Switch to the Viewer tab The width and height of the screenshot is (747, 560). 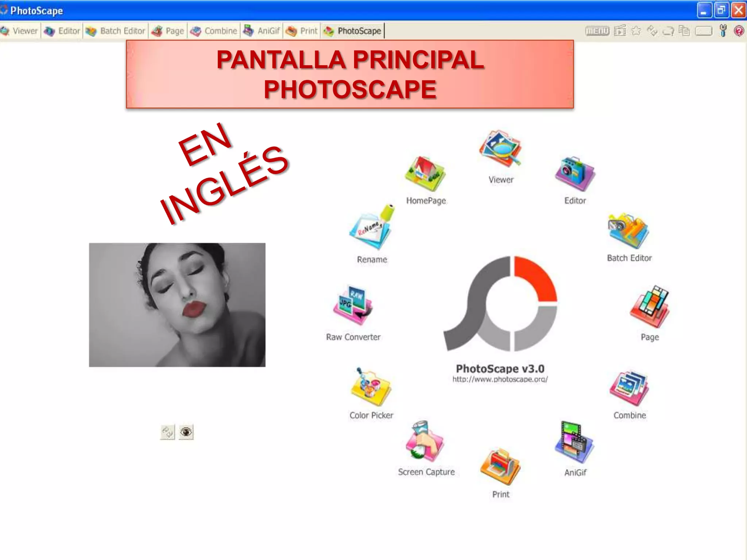(x=20, y=31)
